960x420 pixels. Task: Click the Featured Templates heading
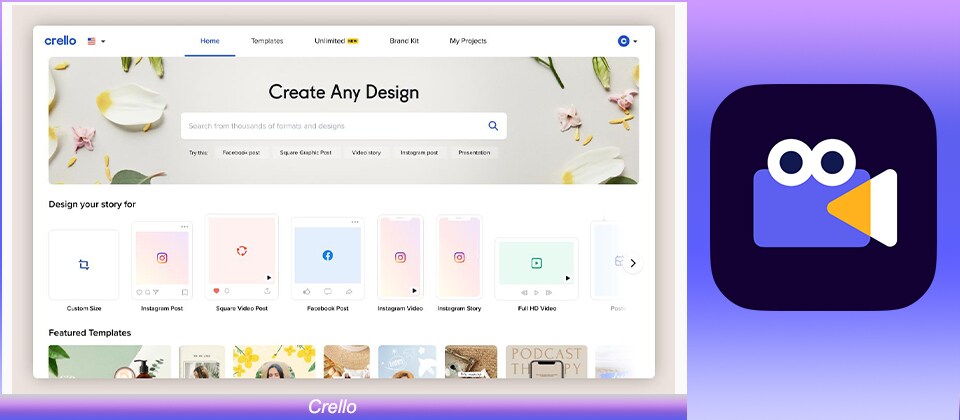tap(90, 333)
